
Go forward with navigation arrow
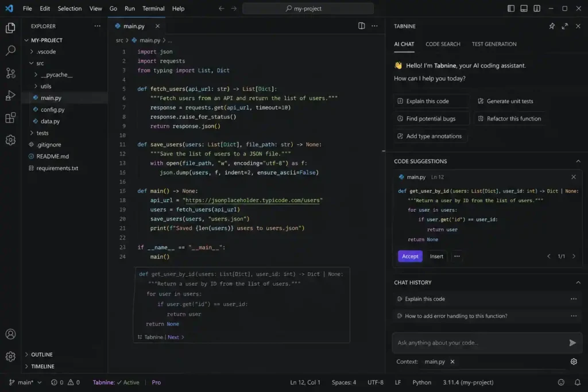tap(234, 8)
